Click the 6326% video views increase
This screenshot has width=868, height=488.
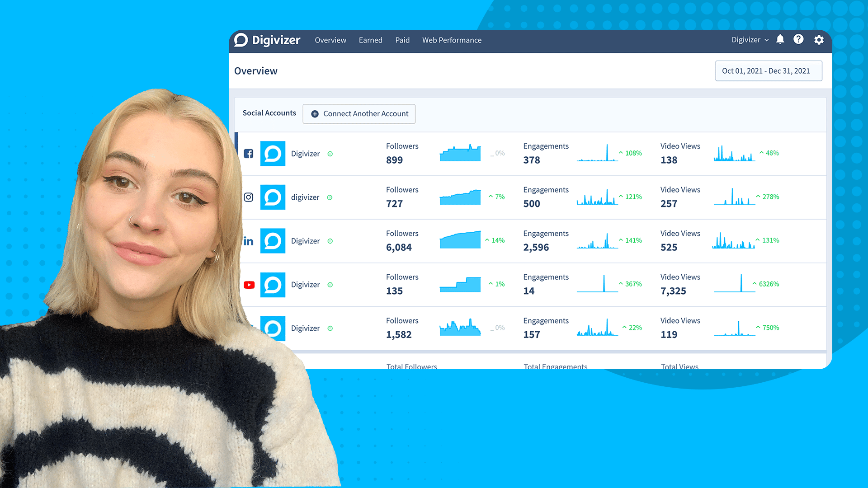(766, 284)
